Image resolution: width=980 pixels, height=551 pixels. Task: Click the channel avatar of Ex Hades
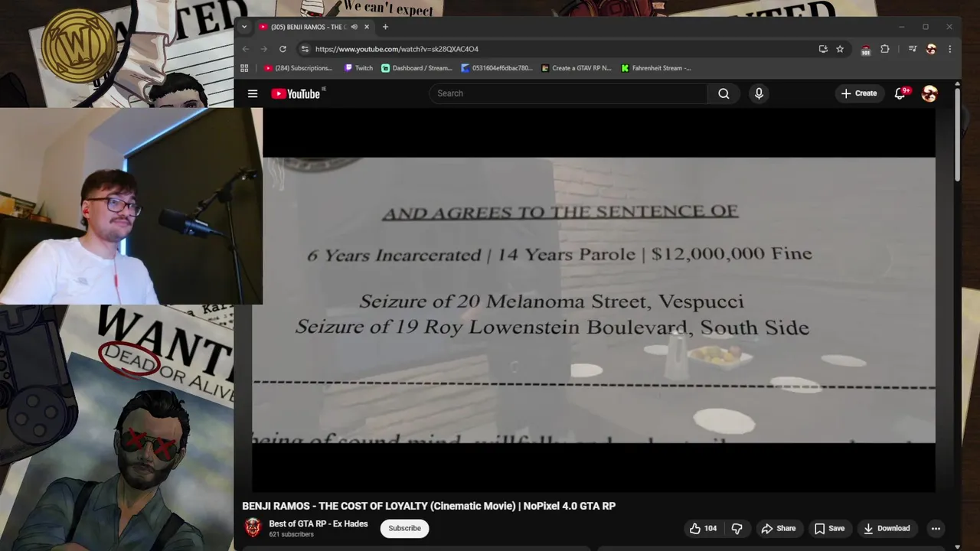tap(253, 528)
